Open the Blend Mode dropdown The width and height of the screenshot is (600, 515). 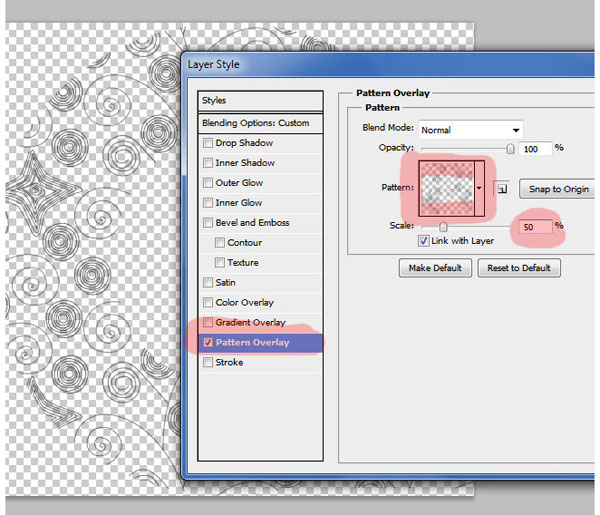[x=470, y=130]
